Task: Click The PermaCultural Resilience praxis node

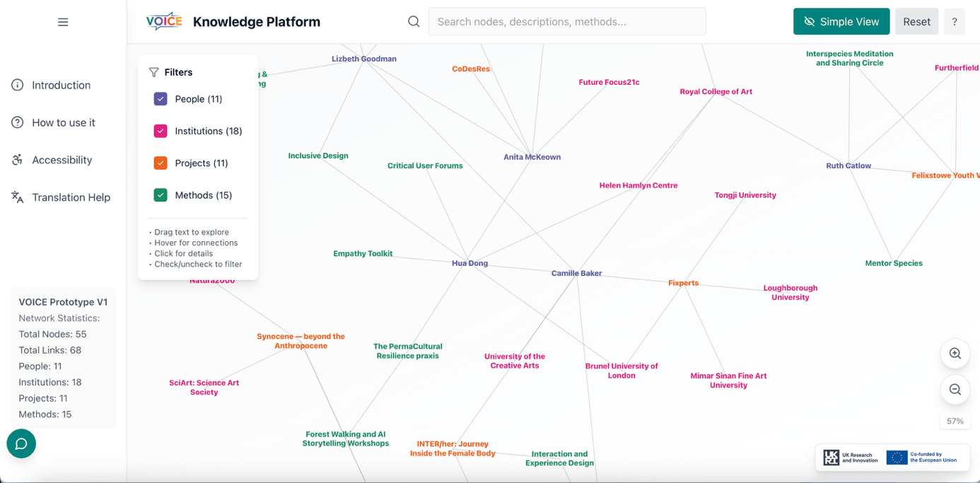Action: coord(408,351)
